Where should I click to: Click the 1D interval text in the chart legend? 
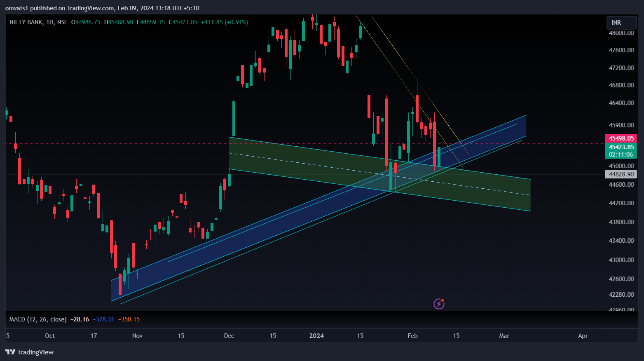coord(50,22)
